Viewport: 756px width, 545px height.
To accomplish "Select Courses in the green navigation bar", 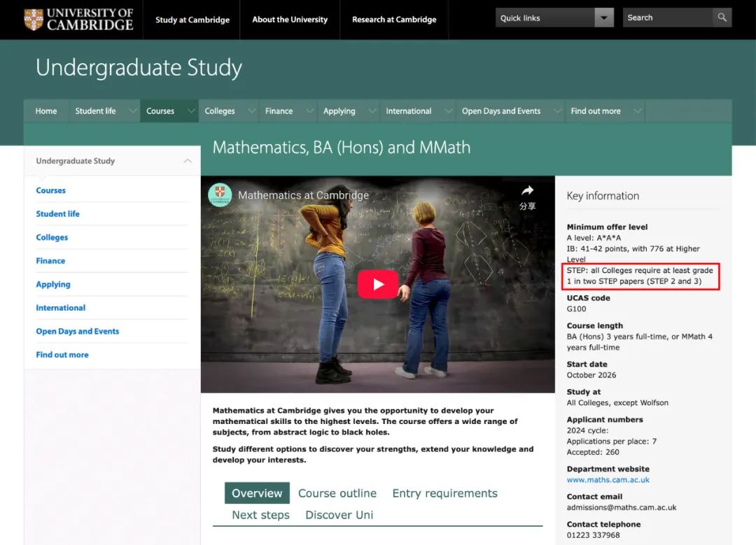I will point(160,111).
